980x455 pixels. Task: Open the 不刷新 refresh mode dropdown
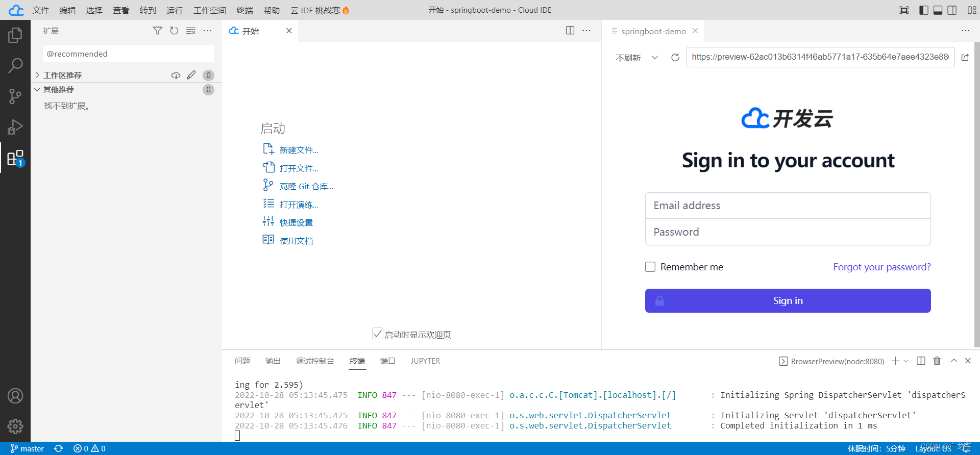pos(637,58)
